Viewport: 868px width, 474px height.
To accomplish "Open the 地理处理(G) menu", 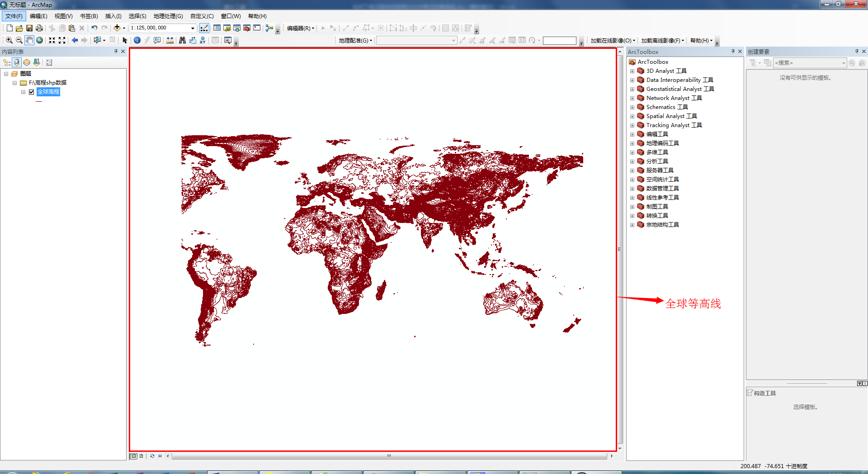I will [168, 16].
